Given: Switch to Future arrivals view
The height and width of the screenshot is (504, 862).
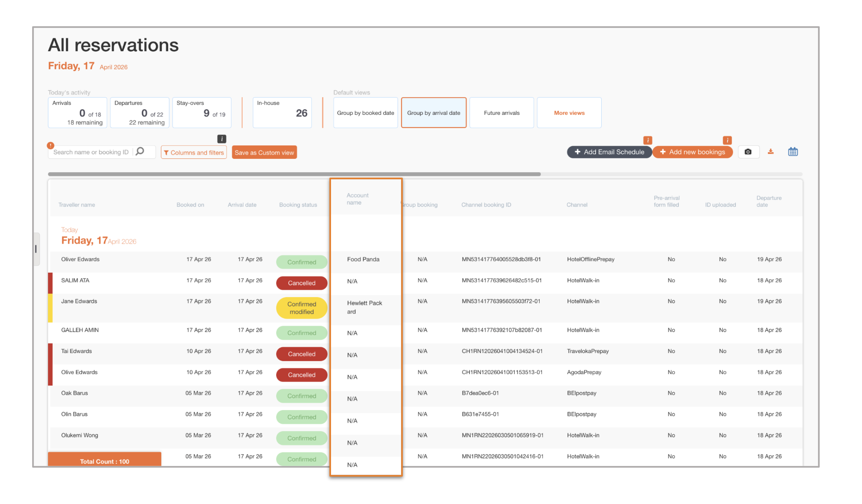Looking at the screenshot, I should click(501, 113).
